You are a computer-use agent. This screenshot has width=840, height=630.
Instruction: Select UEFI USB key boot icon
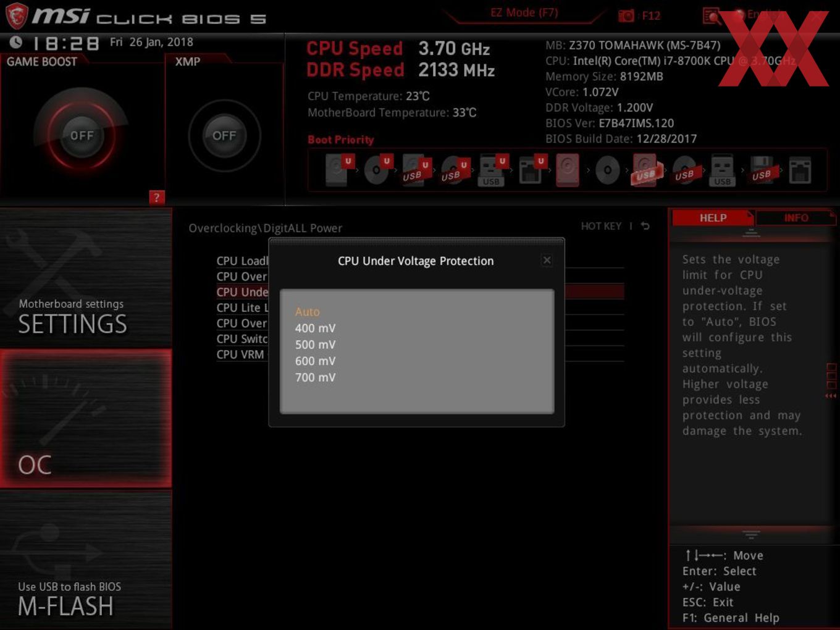(492, 170)
